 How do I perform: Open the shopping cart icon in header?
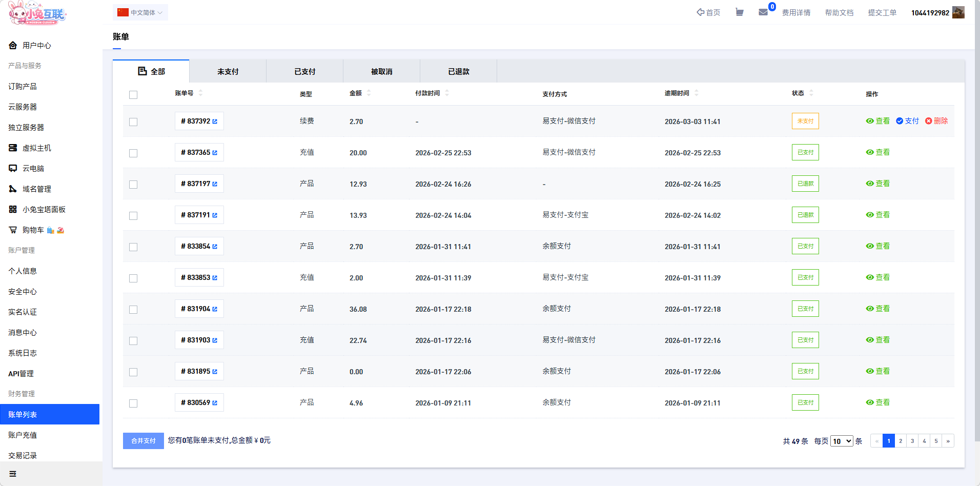(739, 12)
